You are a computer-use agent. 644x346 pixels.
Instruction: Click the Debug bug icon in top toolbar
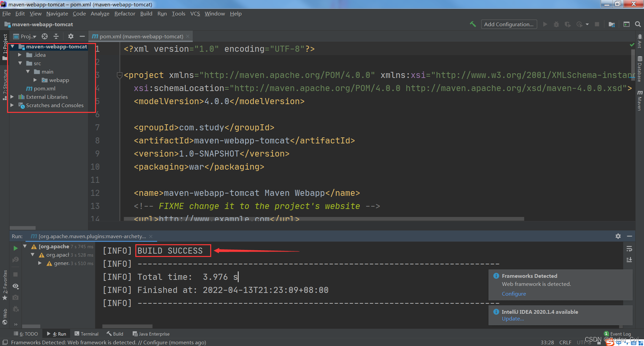click(x=556, y=24)
